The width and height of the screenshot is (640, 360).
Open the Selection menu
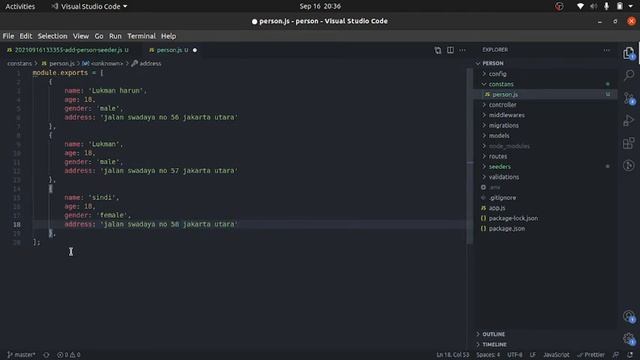click(x=52, y=36)
